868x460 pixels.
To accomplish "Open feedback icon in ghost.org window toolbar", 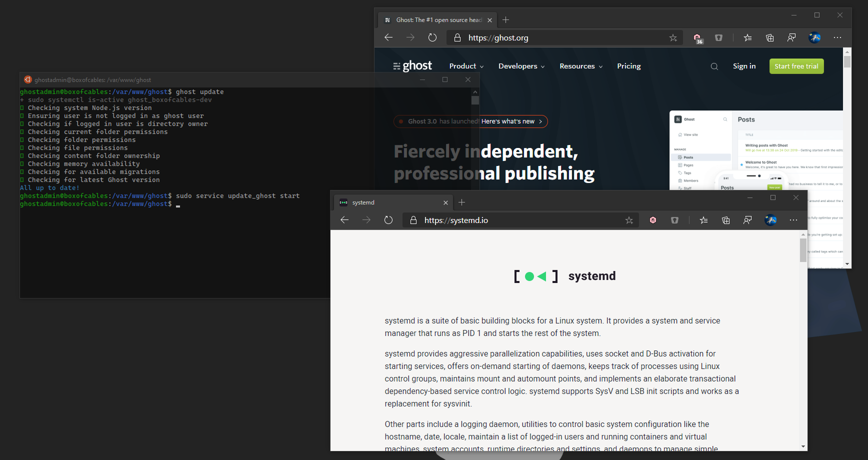I will point(791,37).
